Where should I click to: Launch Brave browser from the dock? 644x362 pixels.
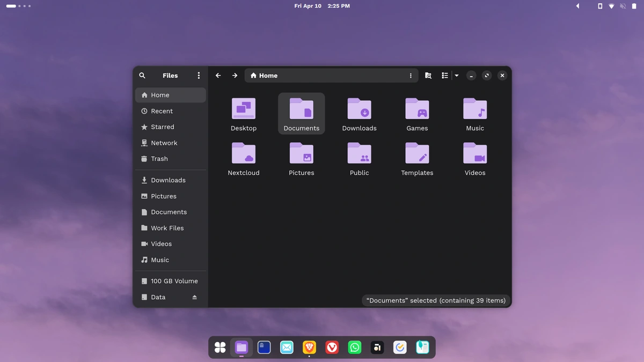tap(309, 348)
